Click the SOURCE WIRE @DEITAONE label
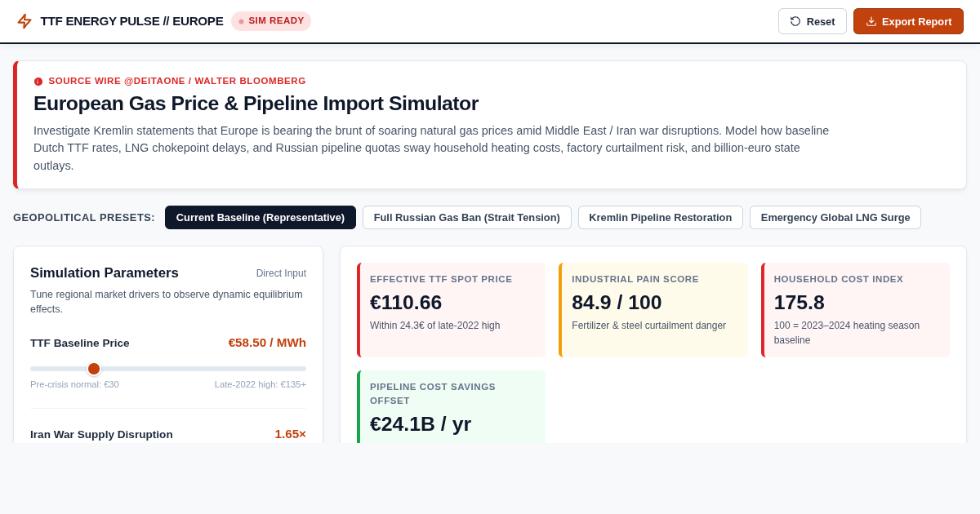 tap(177, 82)
